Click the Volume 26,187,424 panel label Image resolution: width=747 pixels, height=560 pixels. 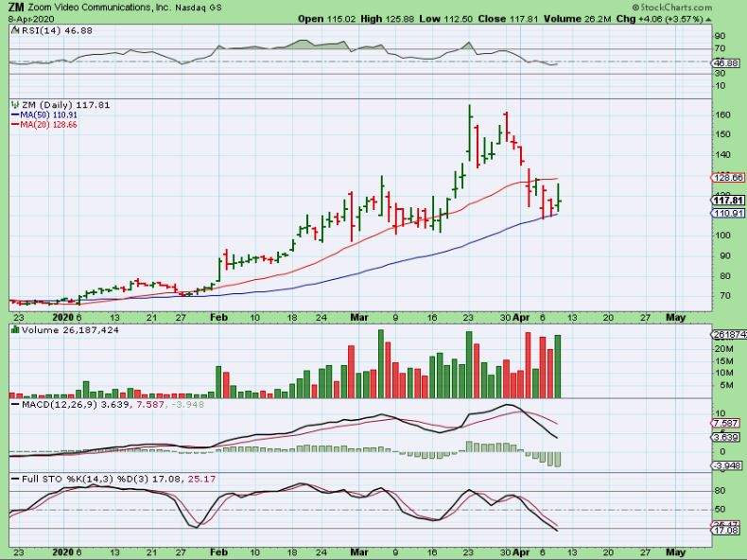[x=70, y=330]
